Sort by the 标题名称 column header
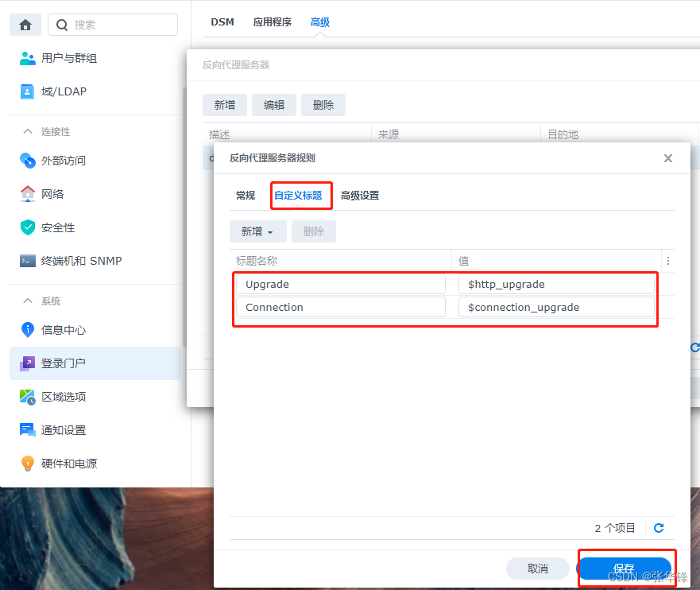This screenshot has height=590, width=700. [341, 261]
